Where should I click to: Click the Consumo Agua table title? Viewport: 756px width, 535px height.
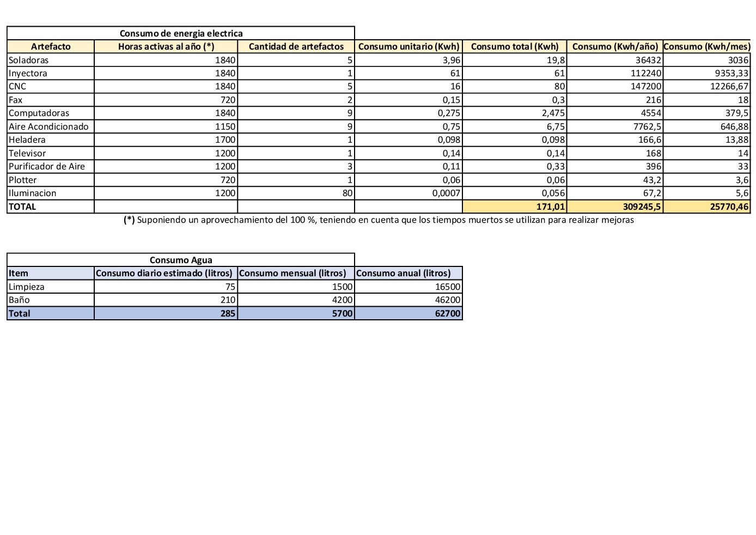coord(181,260)
